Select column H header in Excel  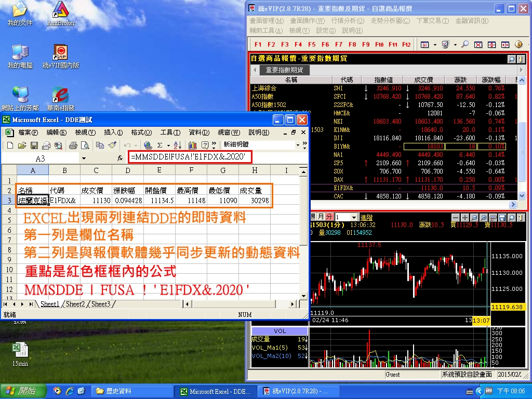coord(255,170)
